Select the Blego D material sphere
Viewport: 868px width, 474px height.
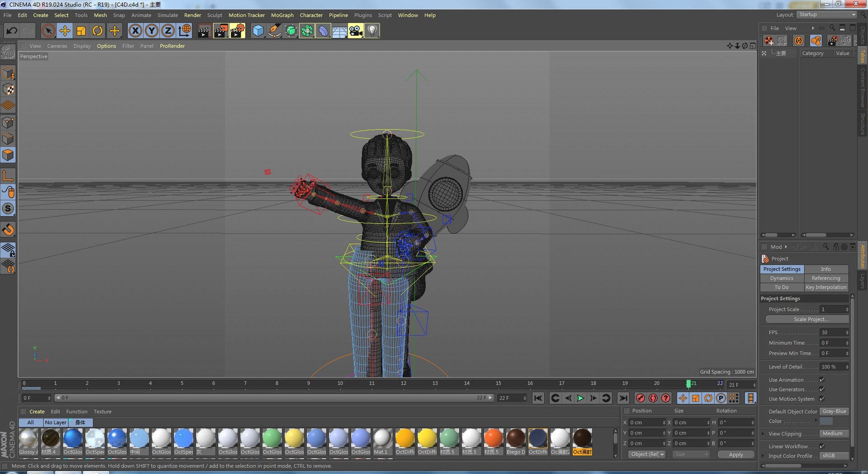(x=516, y=439)
